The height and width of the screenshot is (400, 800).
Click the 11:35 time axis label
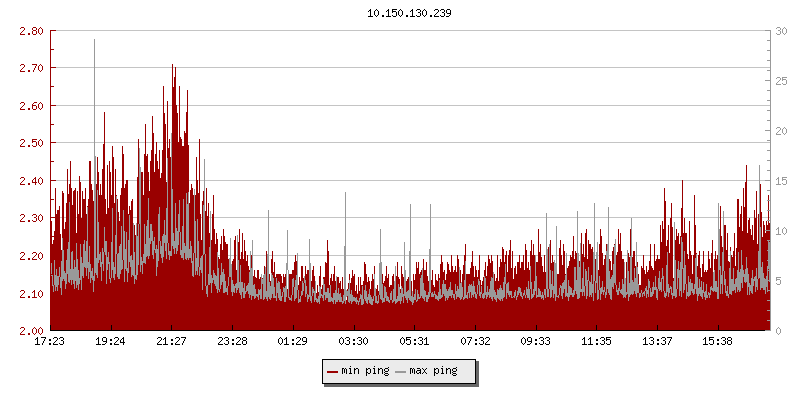[596, 341]
